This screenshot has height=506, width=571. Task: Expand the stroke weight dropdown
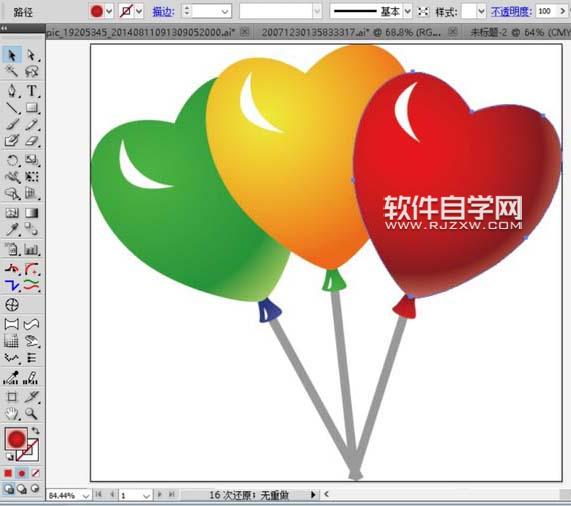[x=225, y=12]
